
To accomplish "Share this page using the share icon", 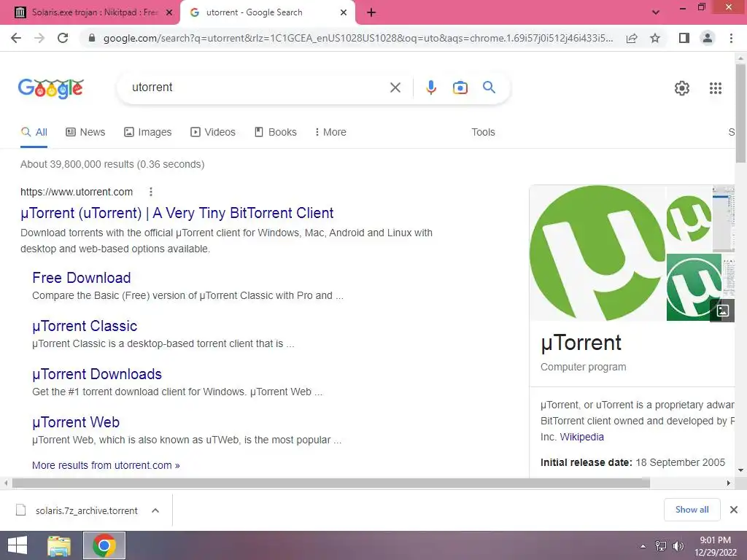I will click(632, 38).
